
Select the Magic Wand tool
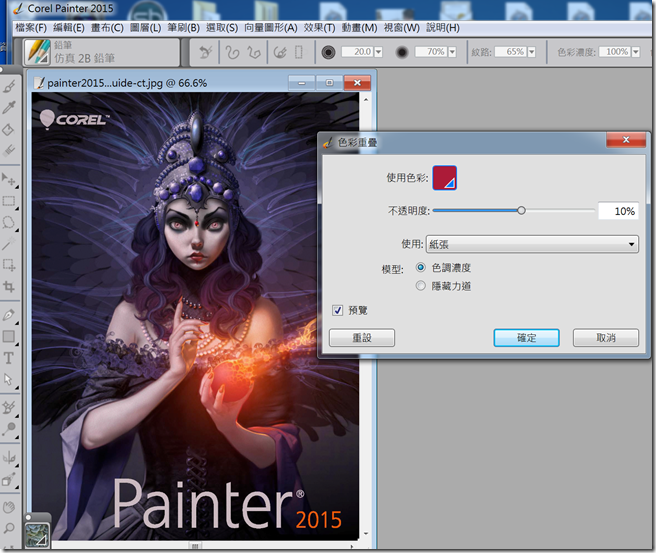(x=9, y=243)
